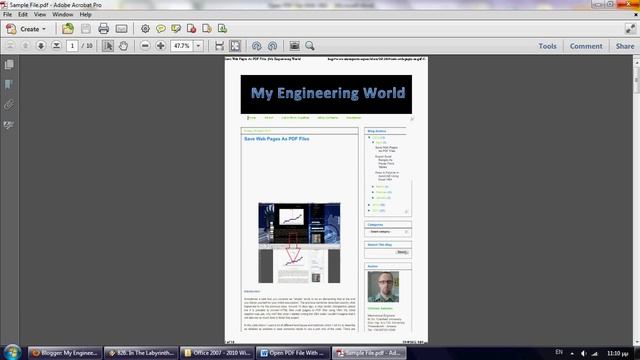Image resolution: width=640 pixels, height=360 pixels.
Task: Rotate the view clockwise icon
Action: 272,46
